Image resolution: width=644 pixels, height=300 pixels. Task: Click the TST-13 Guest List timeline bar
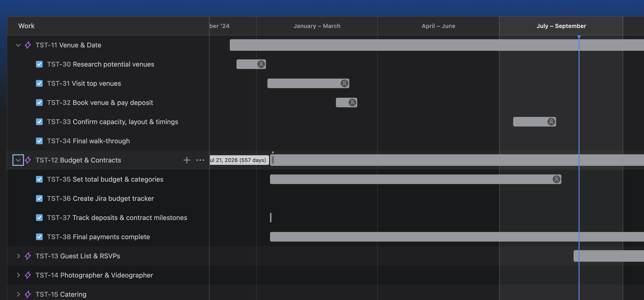click(609, 256)
